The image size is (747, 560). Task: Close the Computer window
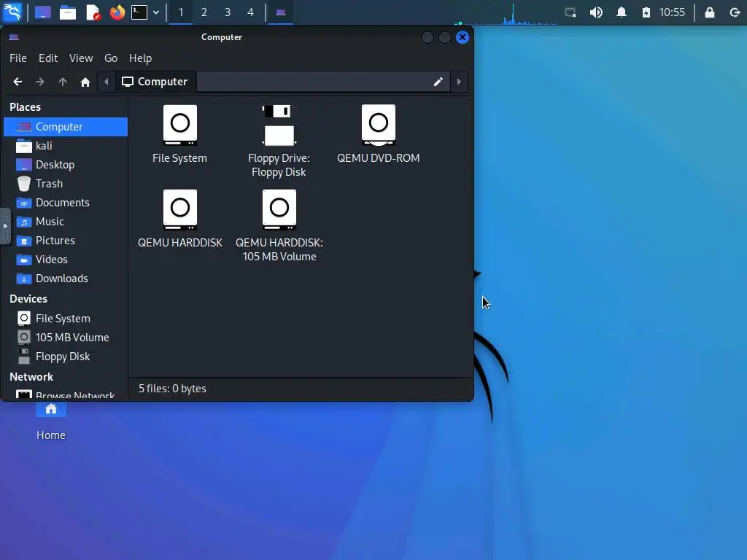[462, 37]
